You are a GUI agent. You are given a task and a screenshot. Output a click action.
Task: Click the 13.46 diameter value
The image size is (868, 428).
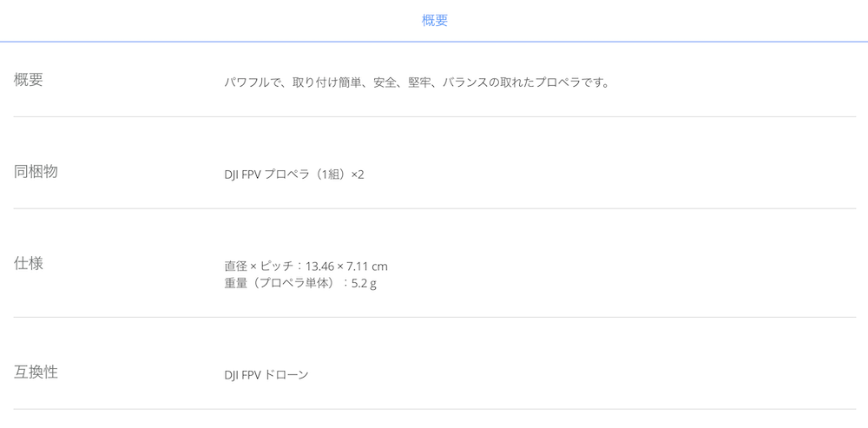(x=320, y=267)
